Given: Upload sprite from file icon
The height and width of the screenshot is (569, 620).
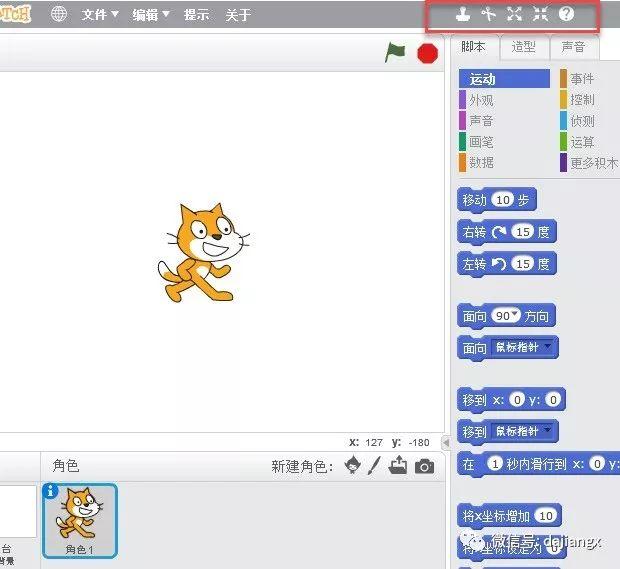Looking at the screenshot, I should pyautogui.click(x=398, y=465).
